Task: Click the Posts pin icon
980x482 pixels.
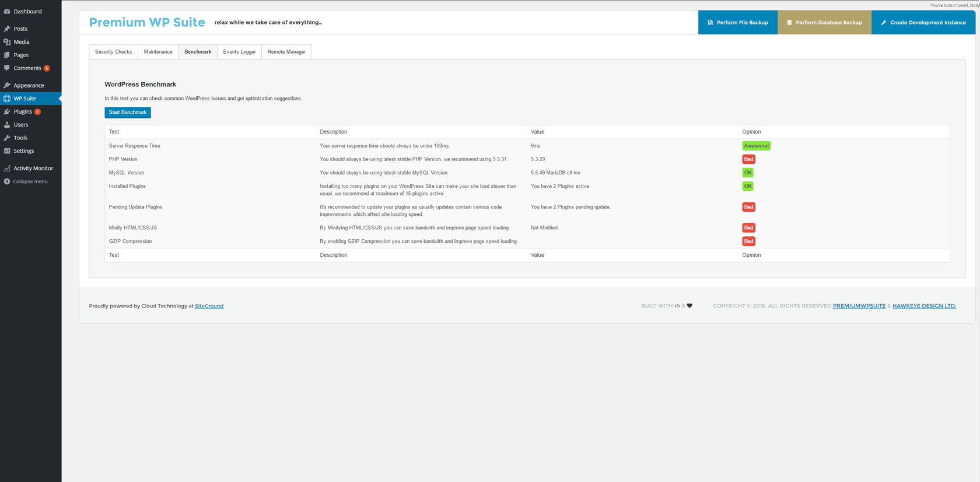Action: [7, 29]
